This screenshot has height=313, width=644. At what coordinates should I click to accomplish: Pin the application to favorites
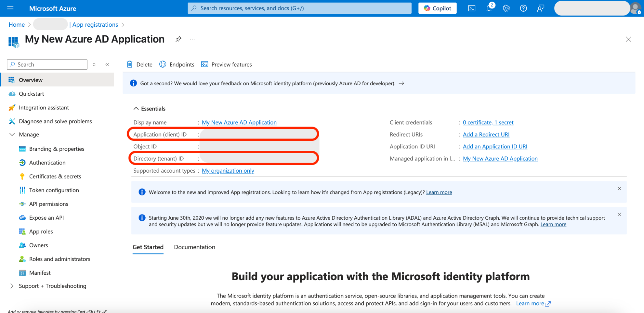coord(178,39)
